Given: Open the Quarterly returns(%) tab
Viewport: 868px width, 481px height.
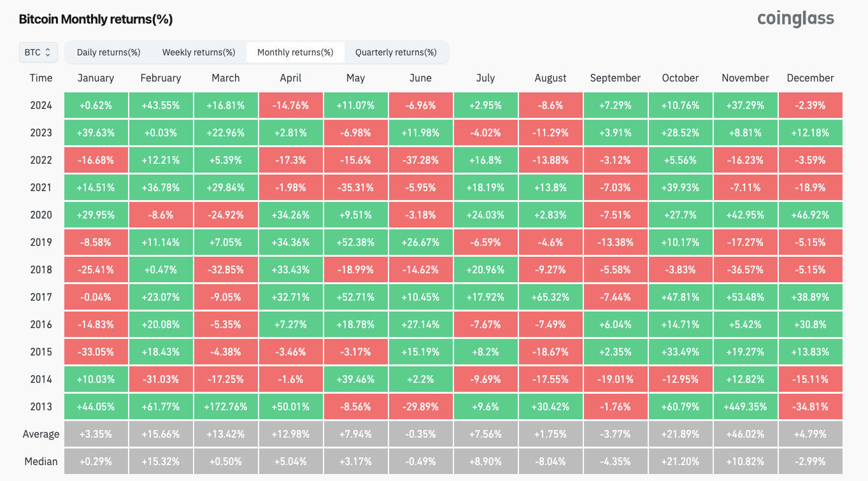Looking at the screenshot, I should pyautogui.click(x=395, y=52).
